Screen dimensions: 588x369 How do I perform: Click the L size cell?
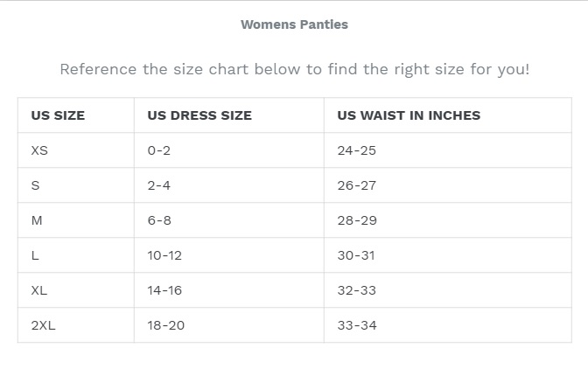(x=35, y=255)
